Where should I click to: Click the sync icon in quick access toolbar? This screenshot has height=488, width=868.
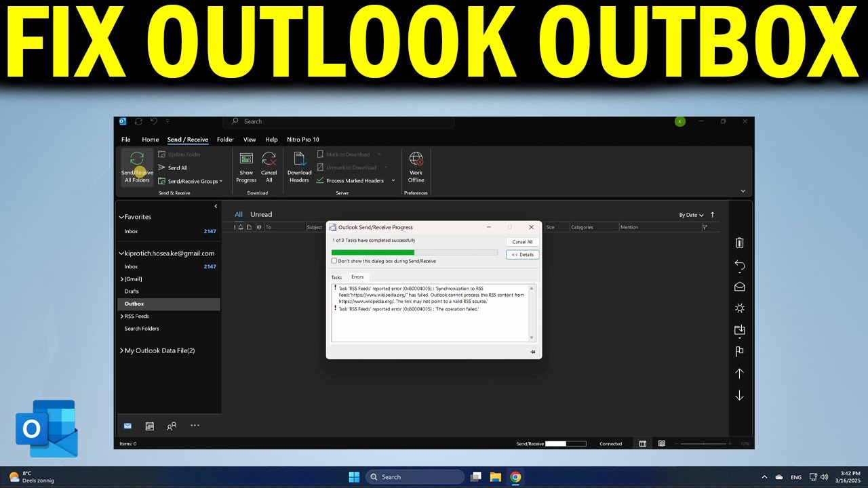click(138, 121)
